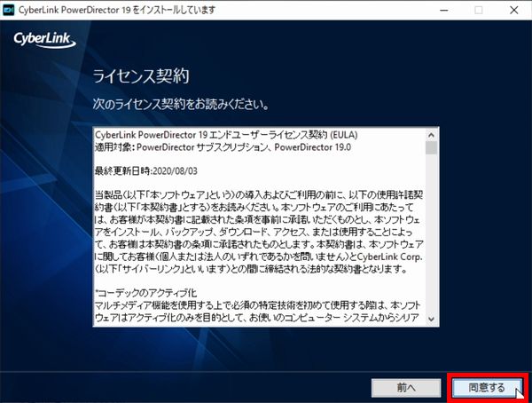
Task: Click the 適用対象: PowerDirector サブスクリプション line
Action: coord(223,147)
